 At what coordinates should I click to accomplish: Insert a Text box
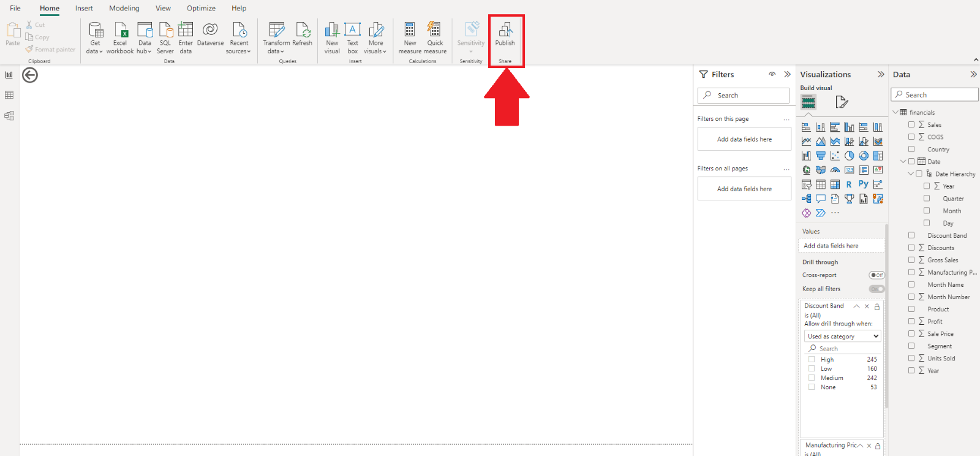click(x=353, y=37)
